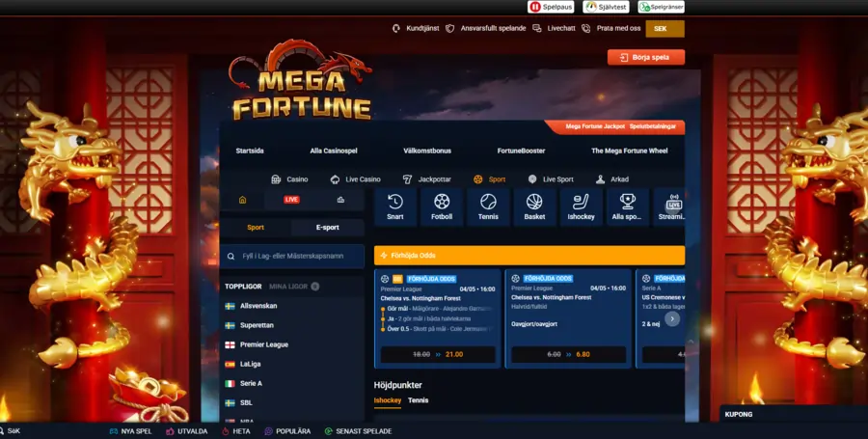868x439 pixels.
Task: Select the TOPPLIGOR tab
Action: [243, 287]
